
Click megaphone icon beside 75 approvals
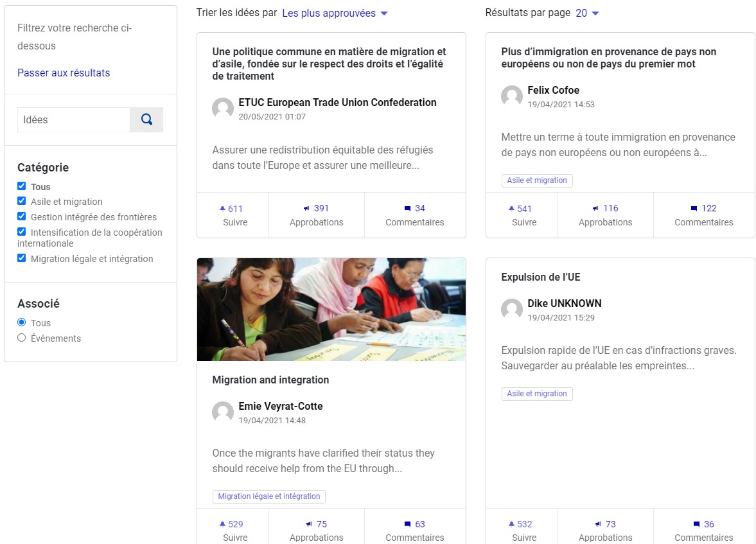point(309,523)
